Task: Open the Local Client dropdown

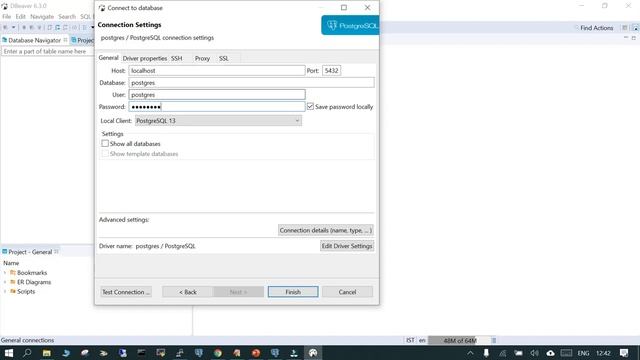Action: tap(218, 120)
